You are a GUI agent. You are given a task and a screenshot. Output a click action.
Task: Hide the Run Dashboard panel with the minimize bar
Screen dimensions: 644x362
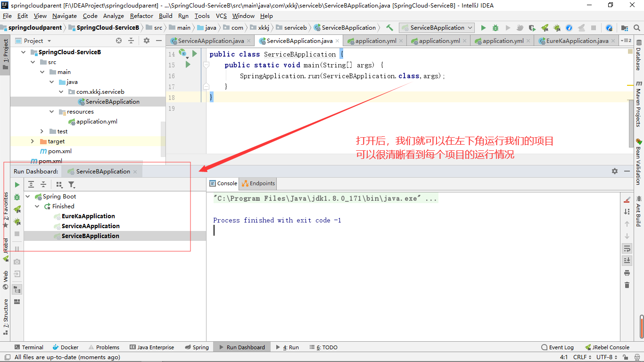click(x=627, y=171)
